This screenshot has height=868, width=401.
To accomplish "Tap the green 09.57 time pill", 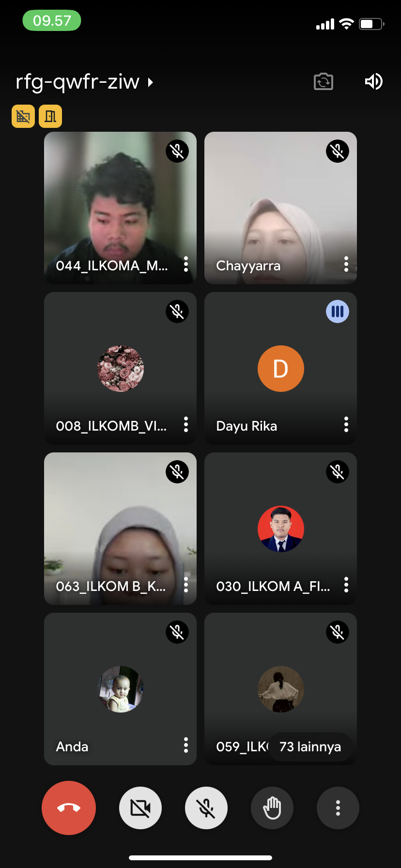I will [52, 20].
